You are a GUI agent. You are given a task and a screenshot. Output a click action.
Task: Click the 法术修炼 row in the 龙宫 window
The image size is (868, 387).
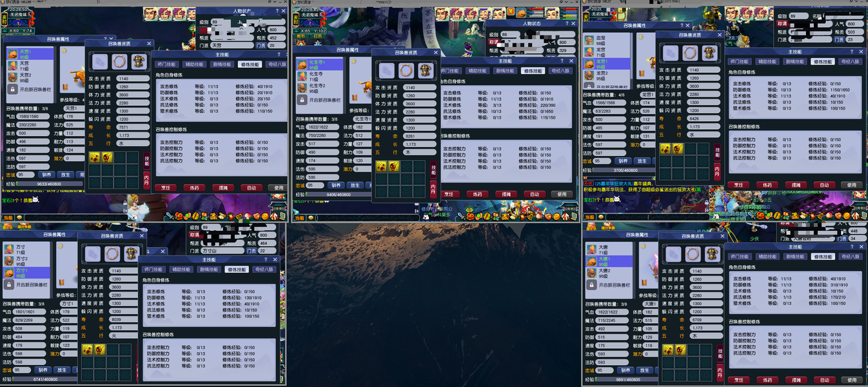click(794, 95)
